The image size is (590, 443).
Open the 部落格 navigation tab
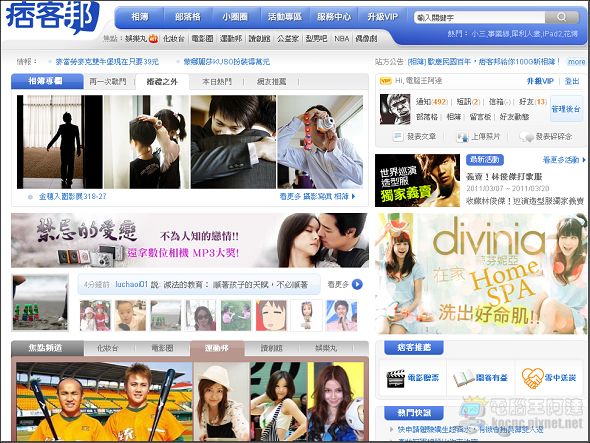pyautogui.click(x=188, y=17)
